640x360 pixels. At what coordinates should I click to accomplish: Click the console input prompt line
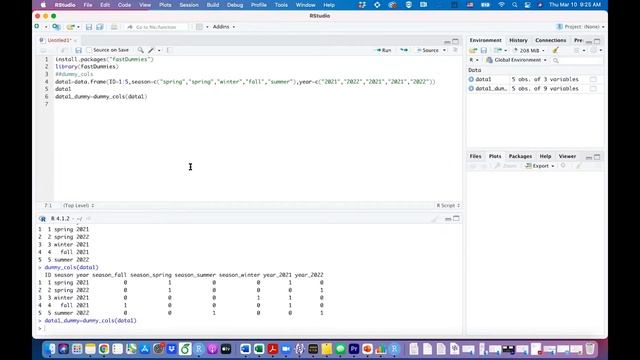(x=249, y=328)
